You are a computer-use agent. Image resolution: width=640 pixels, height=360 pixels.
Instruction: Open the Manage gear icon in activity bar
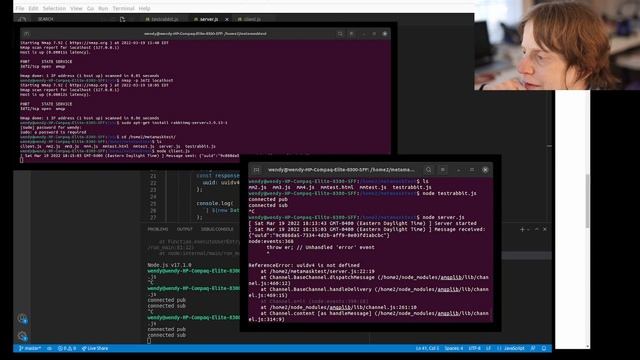point(22,336)
